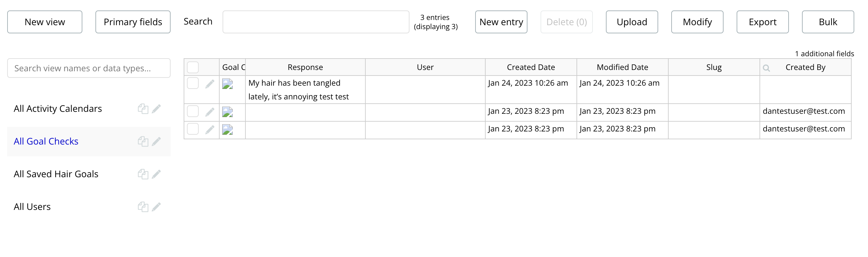Edit the All Activity Calendars view
Image resolution: width=868 pixels, height=257 pixels.
tap(156, 109)
